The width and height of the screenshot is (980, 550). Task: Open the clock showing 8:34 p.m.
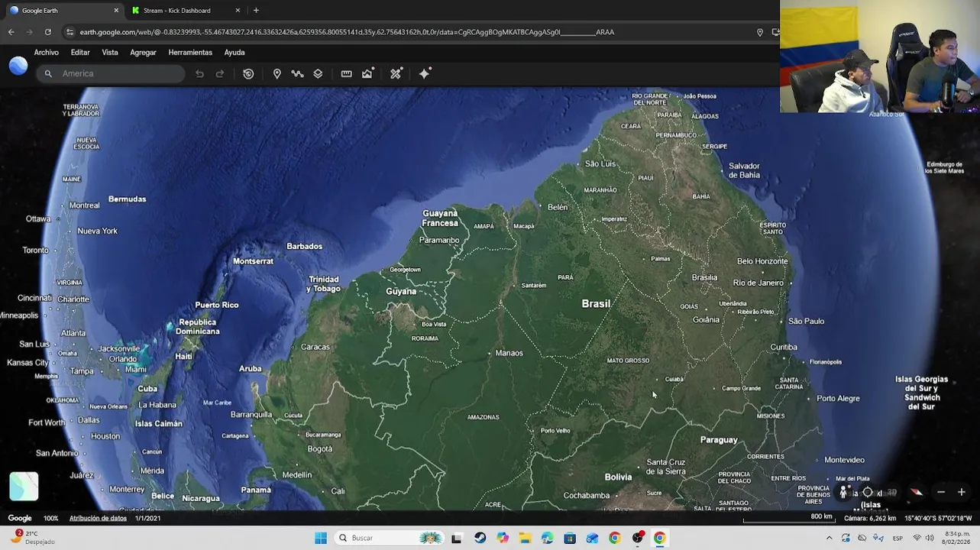click(x=958, y=538)
